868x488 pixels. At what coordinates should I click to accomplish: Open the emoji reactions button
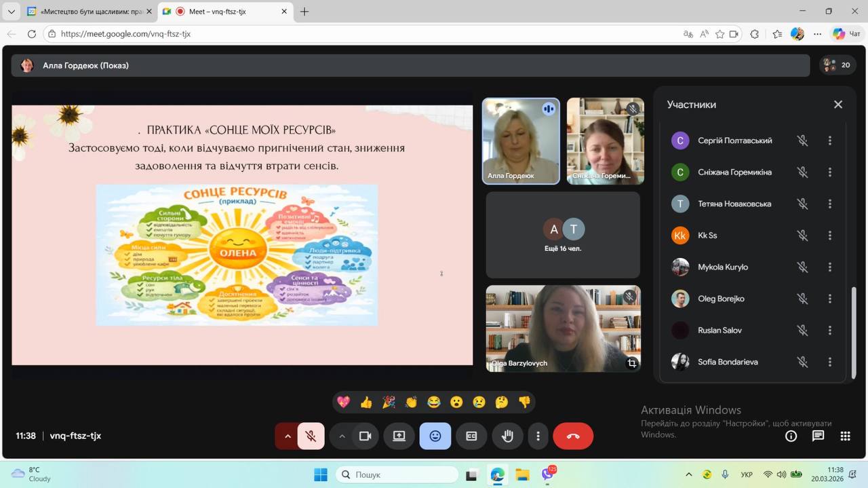click(435, 436)
